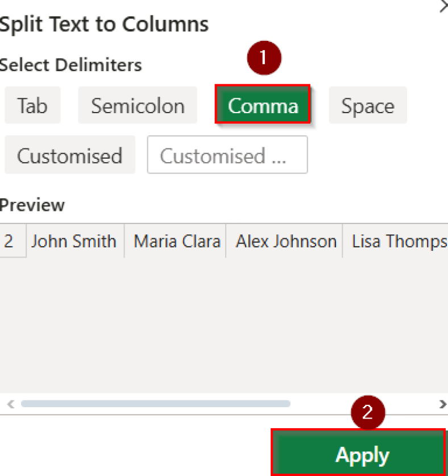Image resolution: width=448 pixels, height=476 pixels.
Task: Select the Space delimiter
Action: click(x=367, y=105)
